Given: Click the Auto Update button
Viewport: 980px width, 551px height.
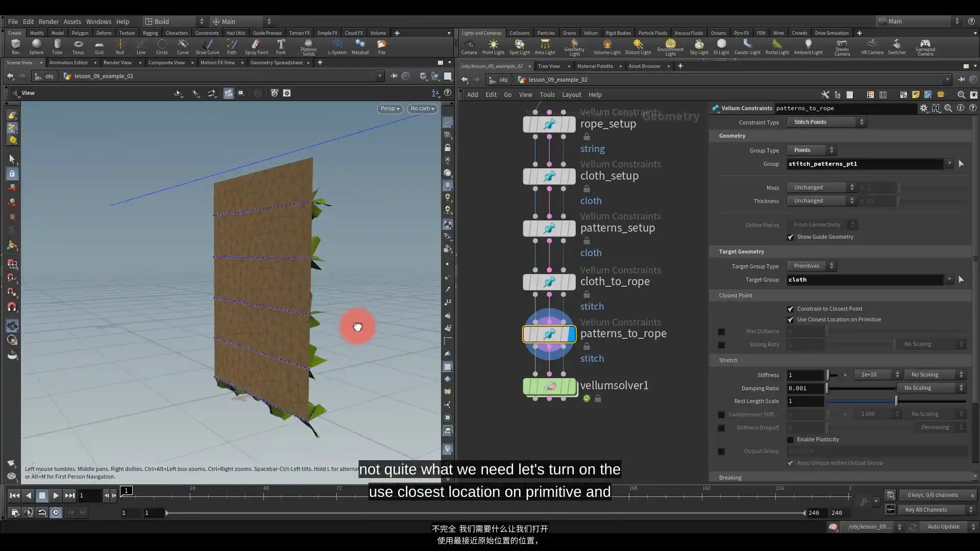Looking at the screenshot, I should [x=943, y=527].
